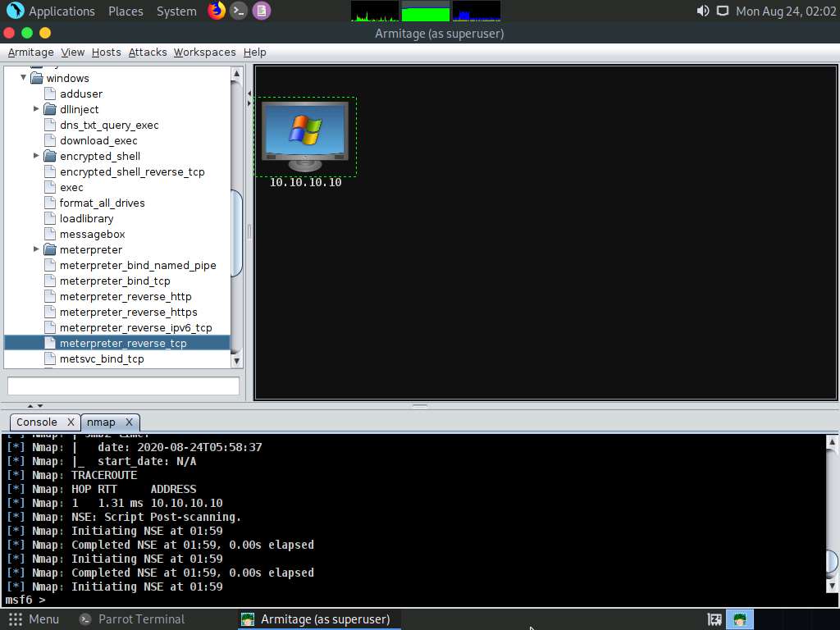Open the Parrot logo Applications icon
The height and width of the screenshot is (630, 840).
(x=15, y=11)
